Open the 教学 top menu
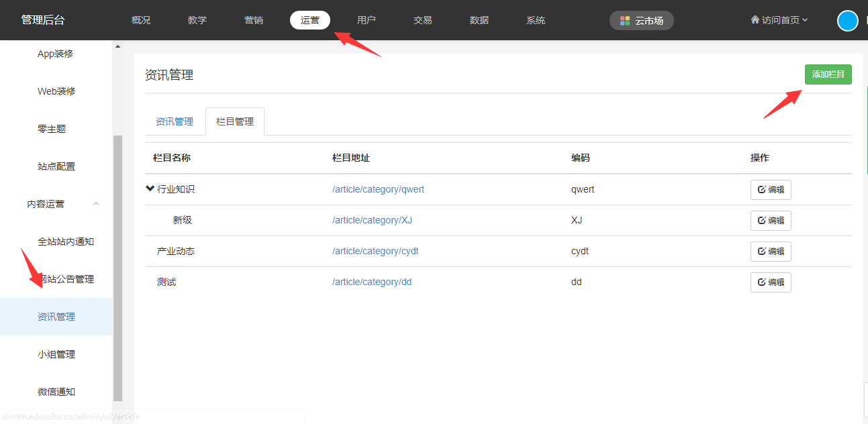The width and height of the screenshot is (868, 424). (x=197, y=20)
